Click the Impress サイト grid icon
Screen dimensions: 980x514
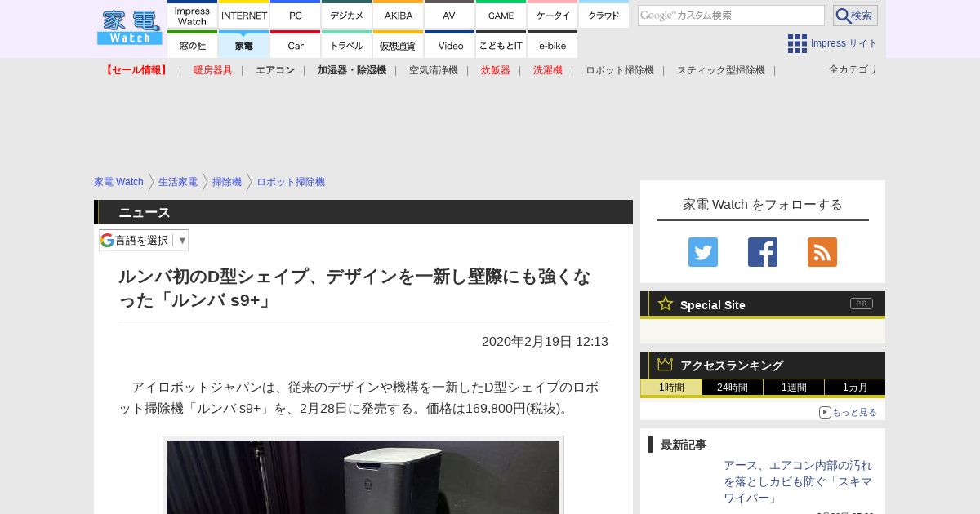click(797, 43)
